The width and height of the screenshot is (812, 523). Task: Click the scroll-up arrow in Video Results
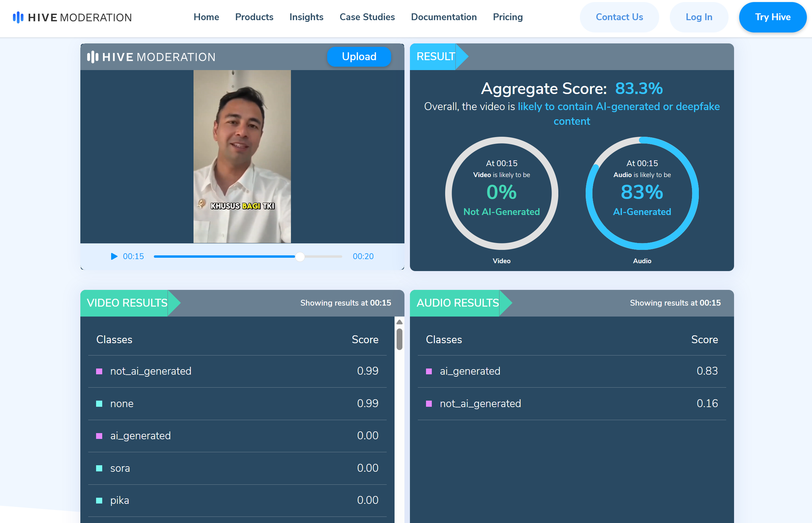pyautogui.click(x=399, y=322)
